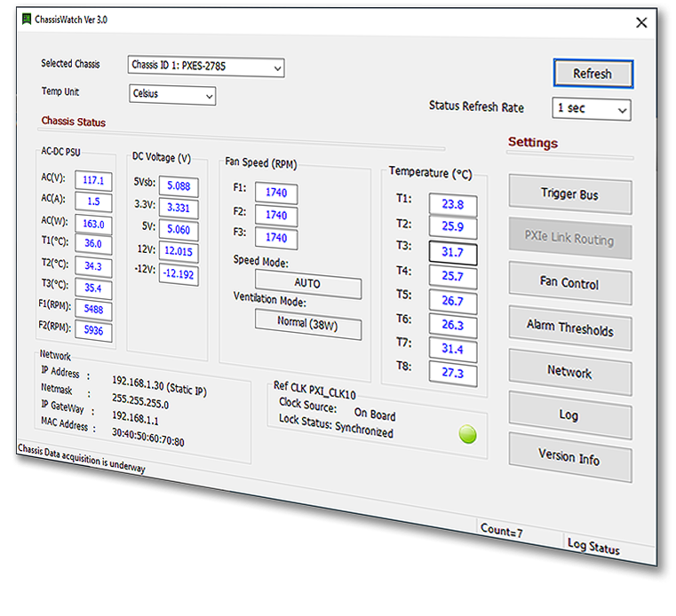The width and height of the screenshot is (676, 616).
Task: Show Version Info
Action: [x=569, y=459]
